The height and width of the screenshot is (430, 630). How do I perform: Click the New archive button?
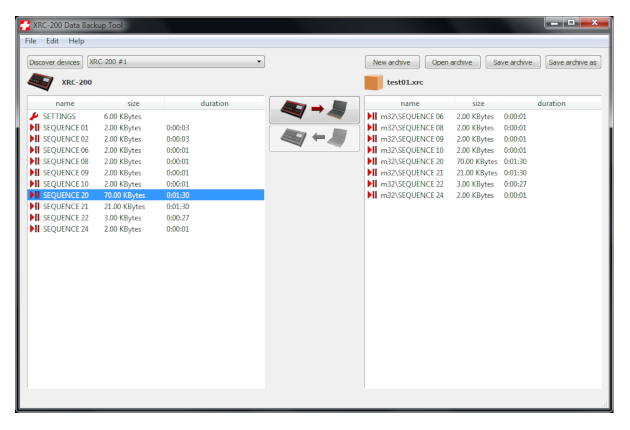(392, 62)
